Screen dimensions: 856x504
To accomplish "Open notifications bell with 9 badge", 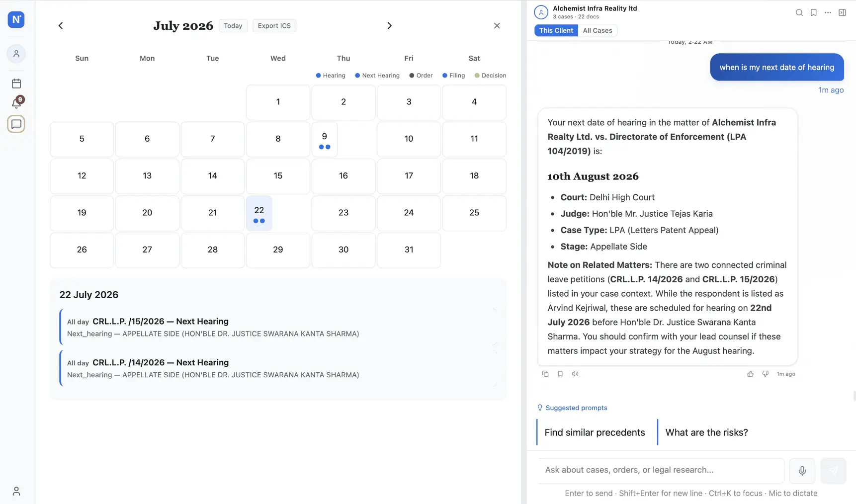I will (x=17, y=102).
